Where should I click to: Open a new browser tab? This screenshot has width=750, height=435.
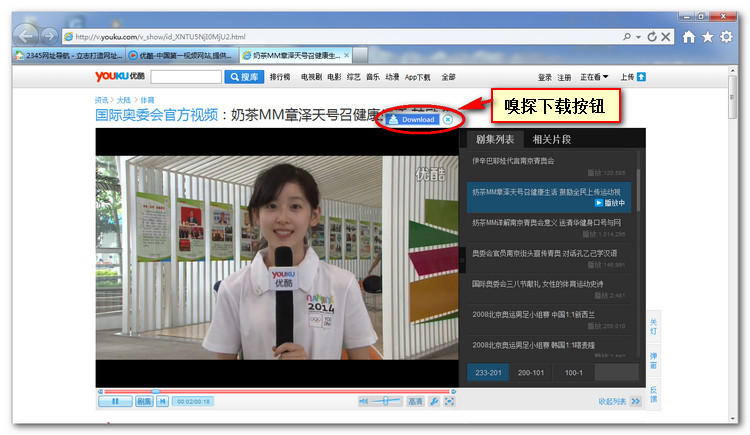(361, 56)
